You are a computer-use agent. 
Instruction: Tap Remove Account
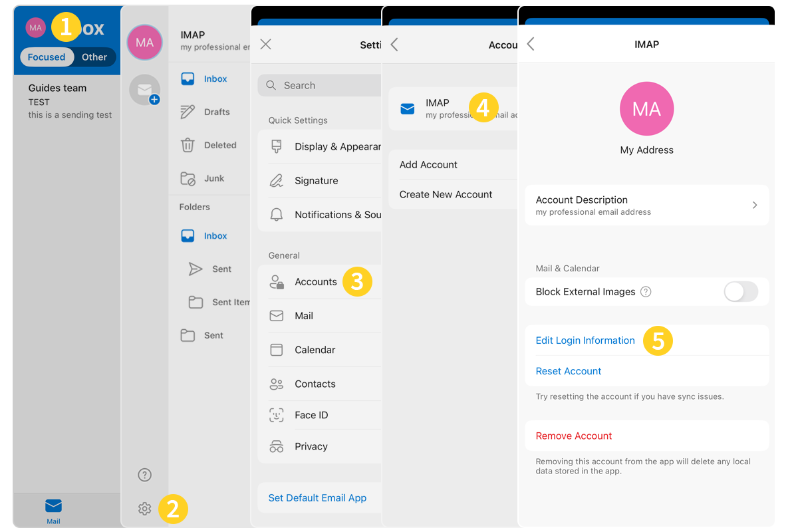click(x=573, y=436)
